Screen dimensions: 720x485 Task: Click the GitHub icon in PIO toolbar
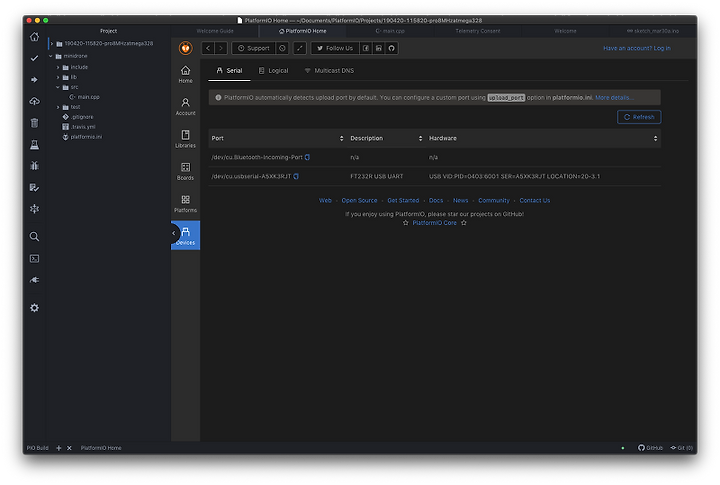point(392,48)
